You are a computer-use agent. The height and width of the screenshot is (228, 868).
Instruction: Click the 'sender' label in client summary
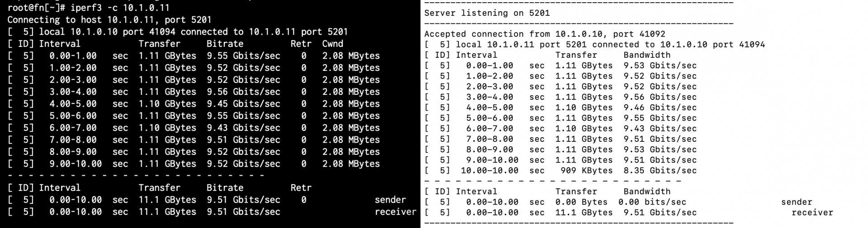[x=390, y=200]
